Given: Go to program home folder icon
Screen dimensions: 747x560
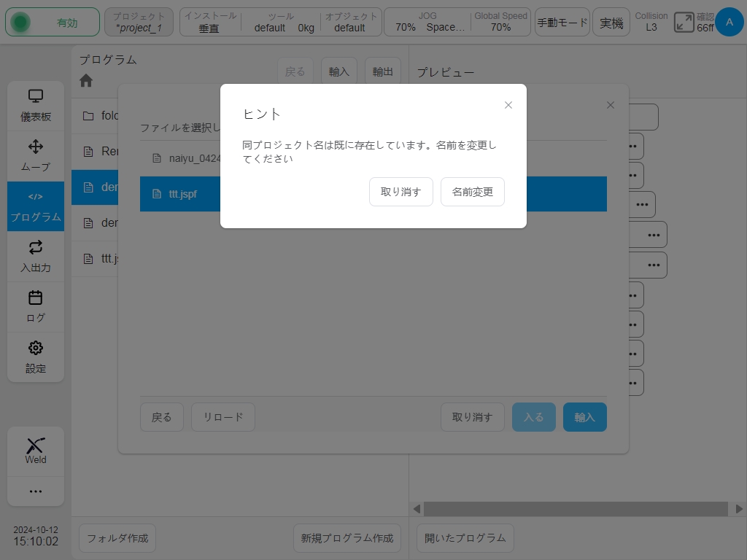Looking at the screenshot, I should (x=86, y=80).
